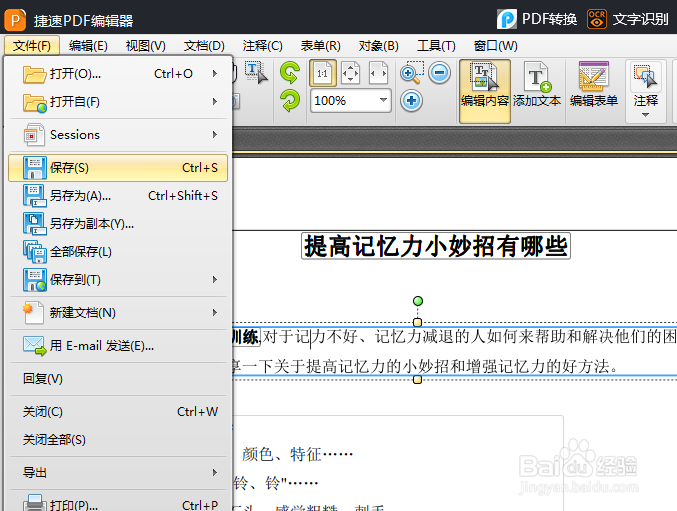Expand the 导出 export submenu
The width and height of the screenshot is (677, 511).
(x=118, y=473)
